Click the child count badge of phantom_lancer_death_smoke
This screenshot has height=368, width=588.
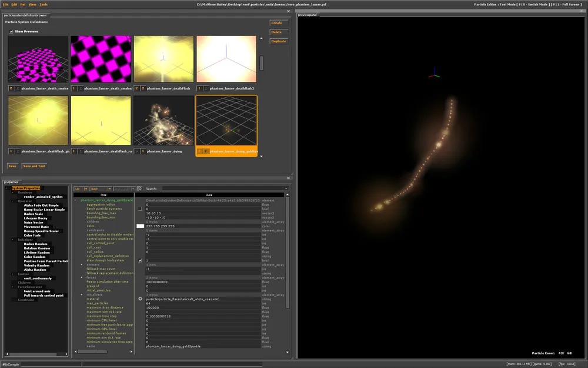pos(11,88)
